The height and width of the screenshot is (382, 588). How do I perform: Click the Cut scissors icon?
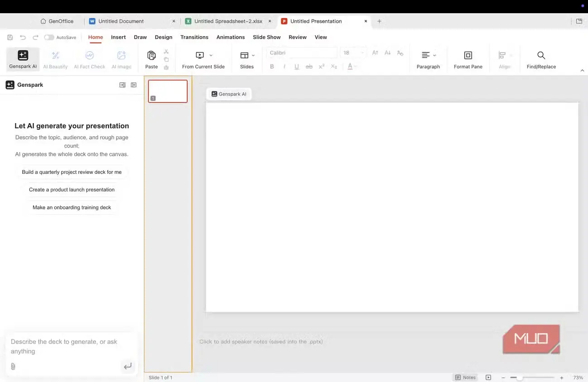click(x=166, y=52)
